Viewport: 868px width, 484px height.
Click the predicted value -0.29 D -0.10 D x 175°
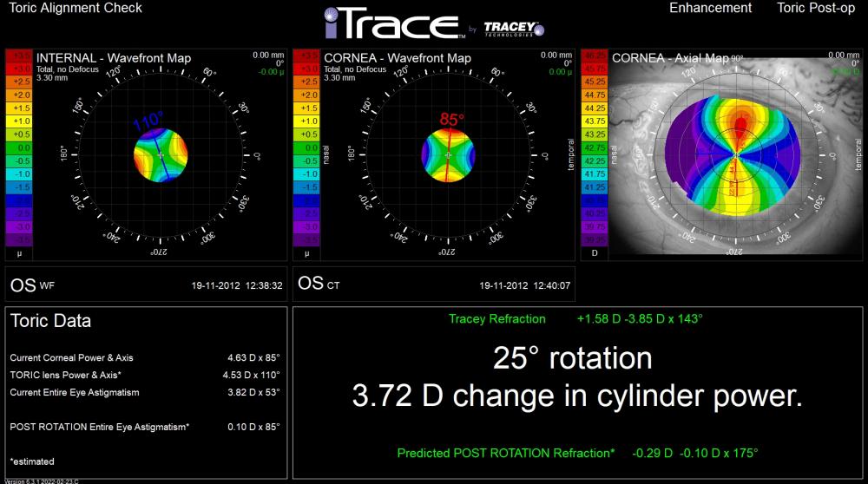(x=694, y=453)
